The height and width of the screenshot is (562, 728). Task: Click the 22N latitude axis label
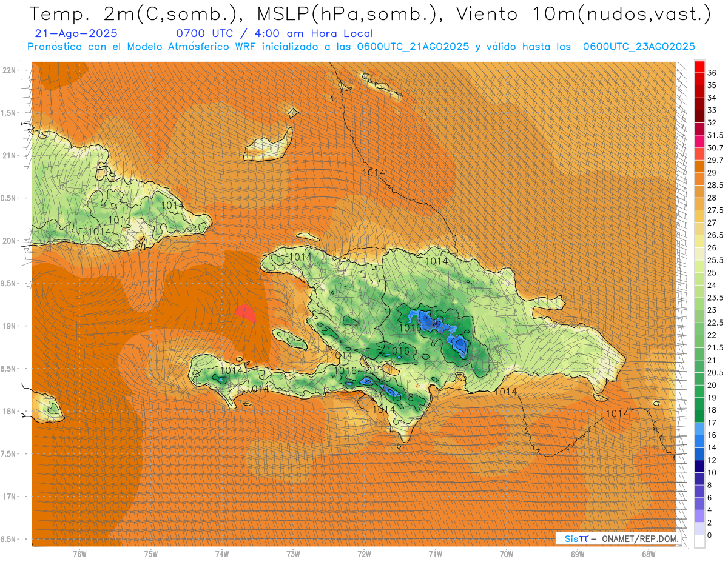(9, 70)
